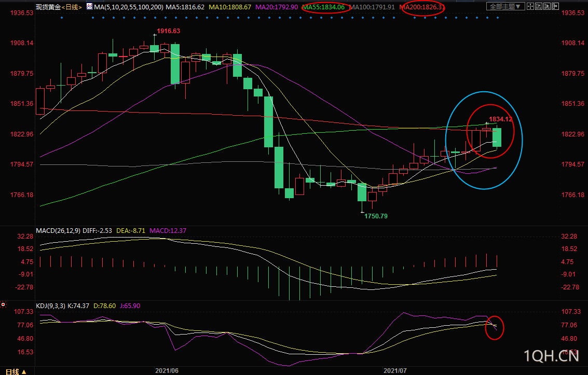This screenshot has height=375, width=588.
Task: Click the play-forward chart axis icon
Action: click(x=547, y=6)
